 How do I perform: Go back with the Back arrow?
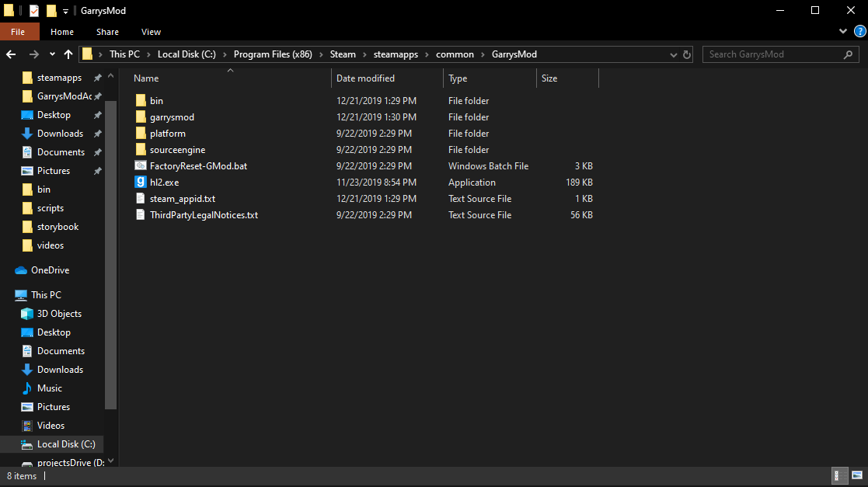11,54
